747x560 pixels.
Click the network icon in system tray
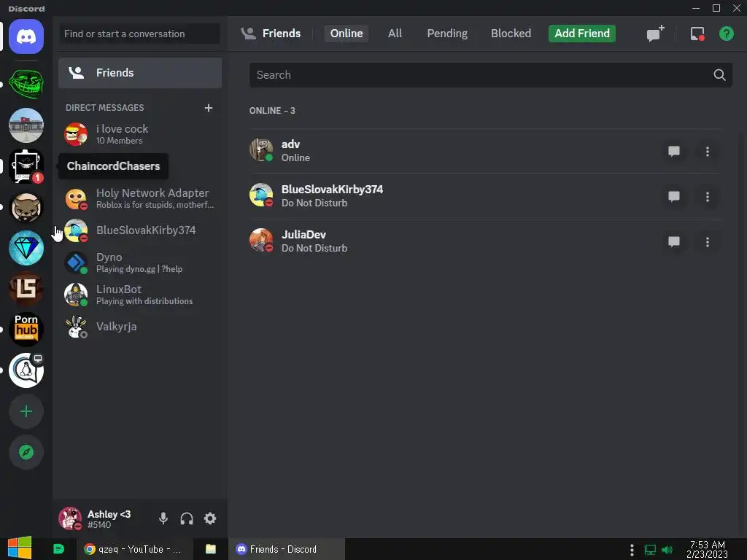650,550
